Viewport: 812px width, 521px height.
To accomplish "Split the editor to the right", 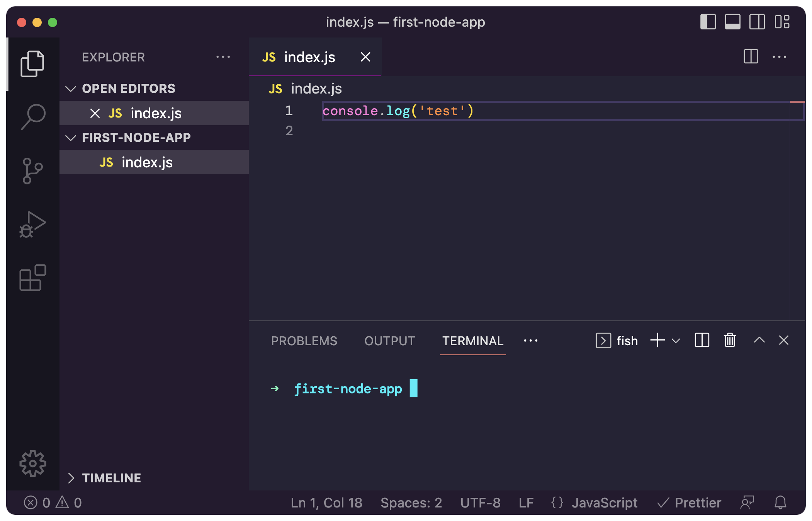I will pyautogui.click(x=751, y=57).
